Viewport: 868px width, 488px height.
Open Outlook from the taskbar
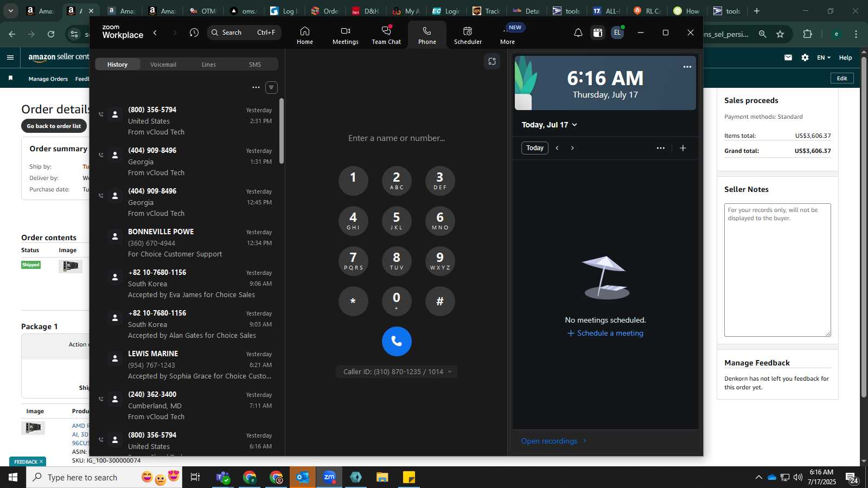(x=302, y=477)
